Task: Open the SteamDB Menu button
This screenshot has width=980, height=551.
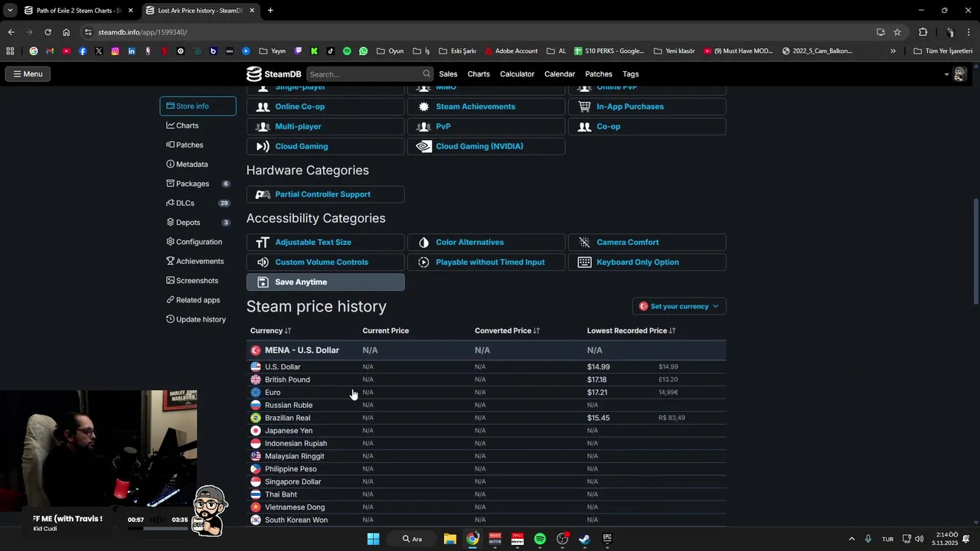Action: pyautogui.click(x=28, y=74)
